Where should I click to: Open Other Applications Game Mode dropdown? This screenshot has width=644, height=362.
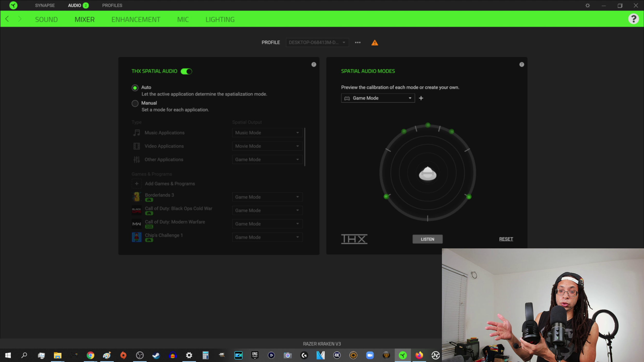267,159
